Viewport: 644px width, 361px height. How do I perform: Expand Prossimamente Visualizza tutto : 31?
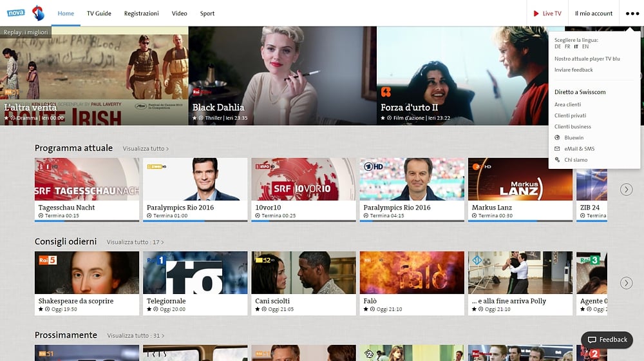tap(136, 335)
